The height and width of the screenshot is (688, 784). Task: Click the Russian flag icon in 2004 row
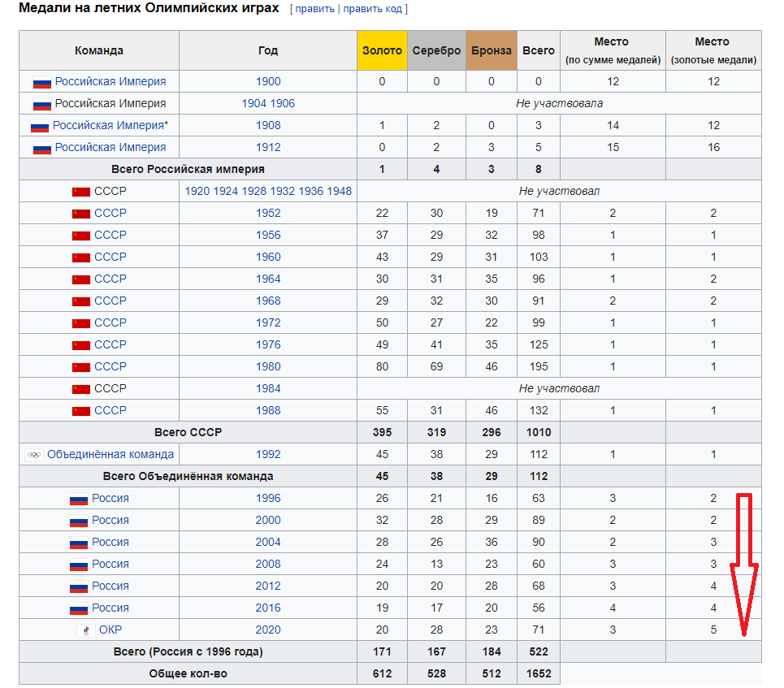(79, 543)
